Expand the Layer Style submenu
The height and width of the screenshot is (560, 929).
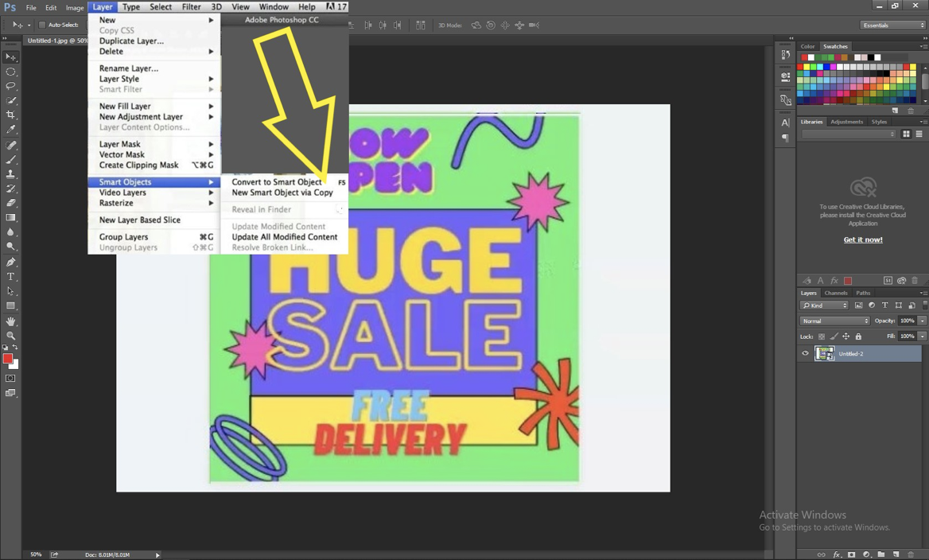(x=154, y=79)
